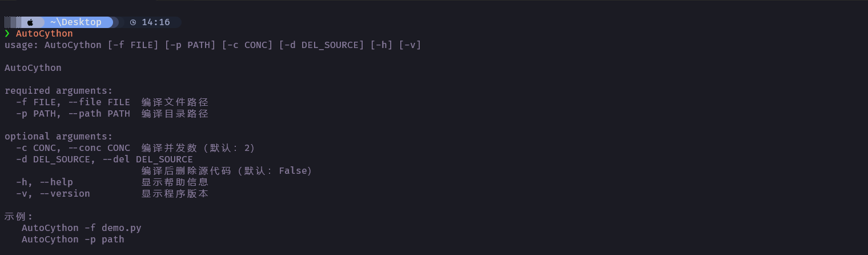Click the clock icon beside 14:16
Image resolution: width=868 pixels, height=255 pixels.
coord(133,22)
